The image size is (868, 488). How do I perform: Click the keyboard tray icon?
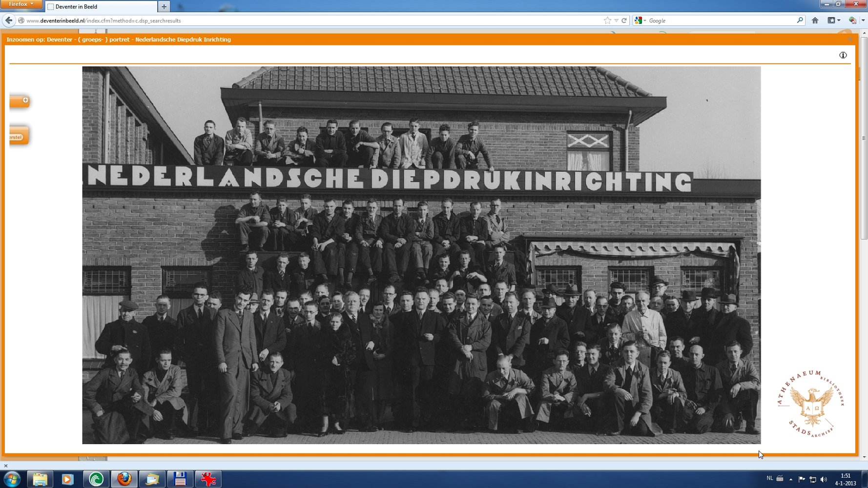click(780, 479)
